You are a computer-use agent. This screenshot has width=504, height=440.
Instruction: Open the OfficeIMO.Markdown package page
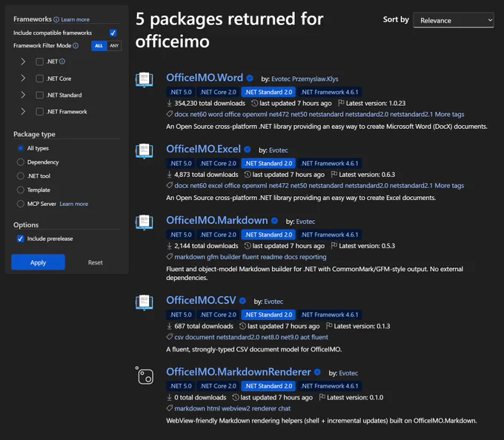click(x=217, y=220)
